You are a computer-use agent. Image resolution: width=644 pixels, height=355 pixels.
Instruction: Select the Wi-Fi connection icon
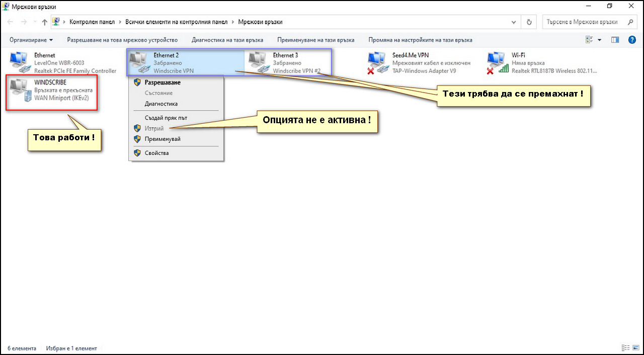(497, 63)
